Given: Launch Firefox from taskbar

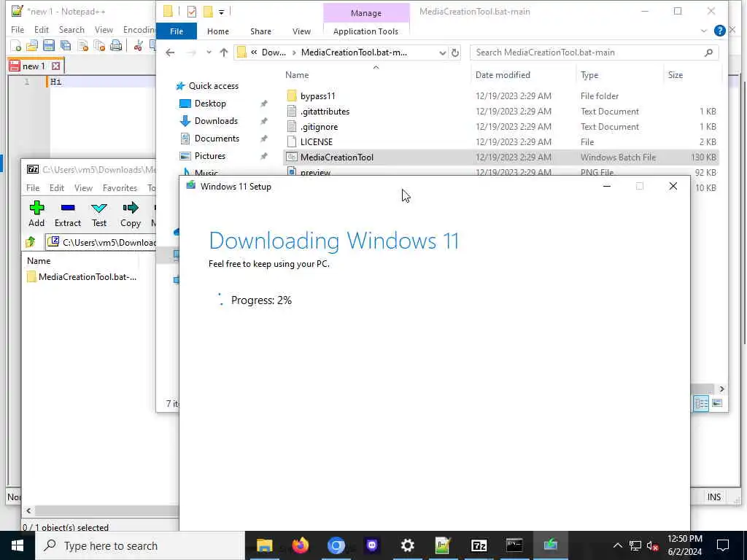Looking at the screenshot, I should pos(300,545).
